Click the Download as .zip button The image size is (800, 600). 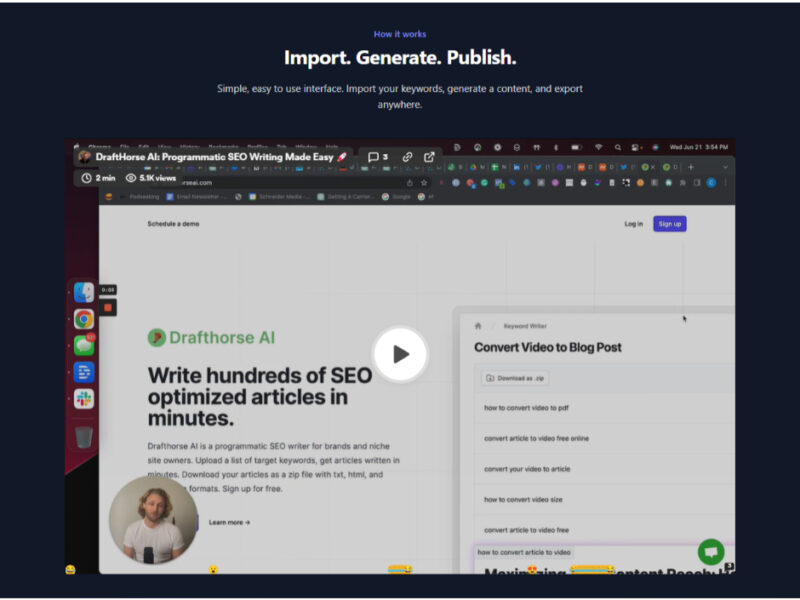click(x=515, y=378)
